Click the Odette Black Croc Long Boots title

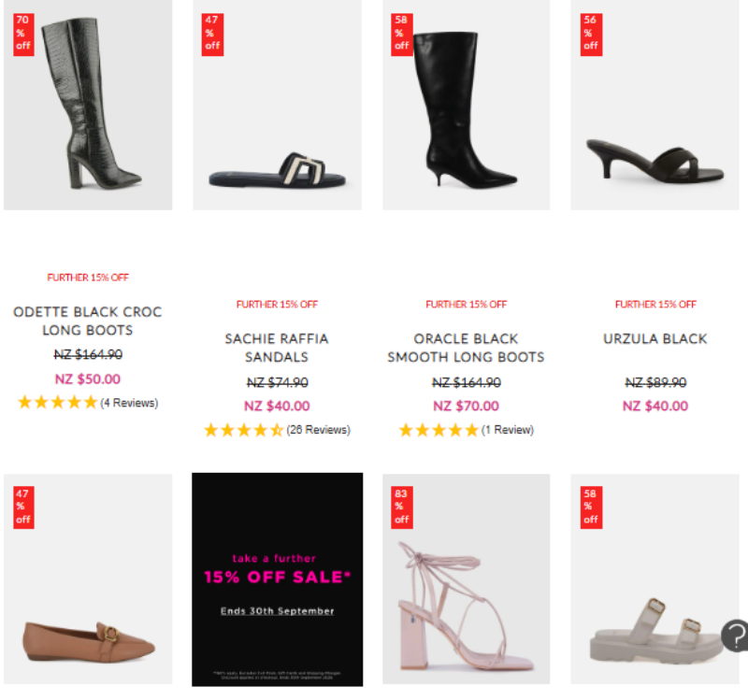point(88,321)
